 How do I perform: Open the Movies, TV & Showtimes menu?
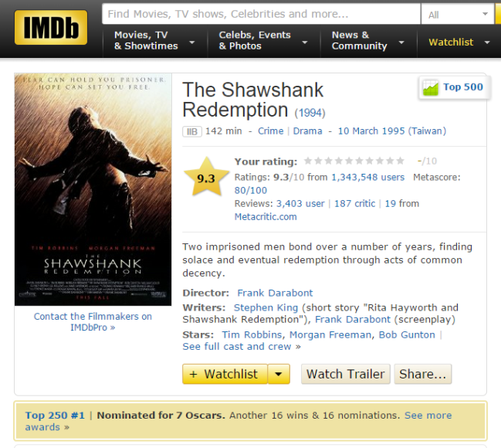[154, 41]
